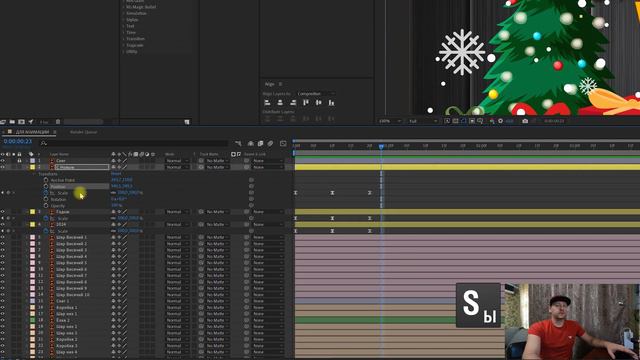Open the viewer magnification dropdown 100%

tap(390, 121)
